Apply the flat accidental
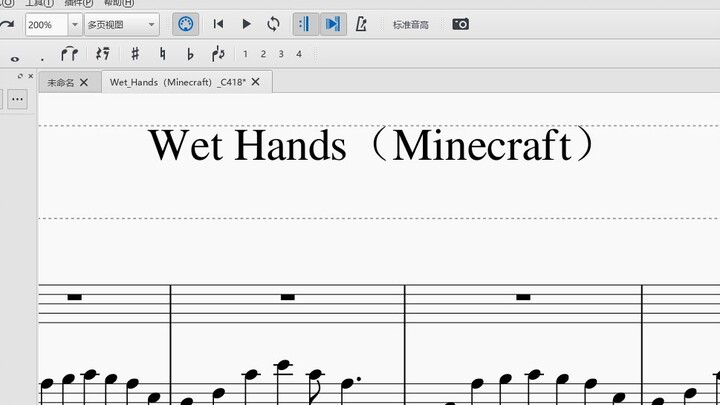 pyautogui.click(x=190, y=54)
